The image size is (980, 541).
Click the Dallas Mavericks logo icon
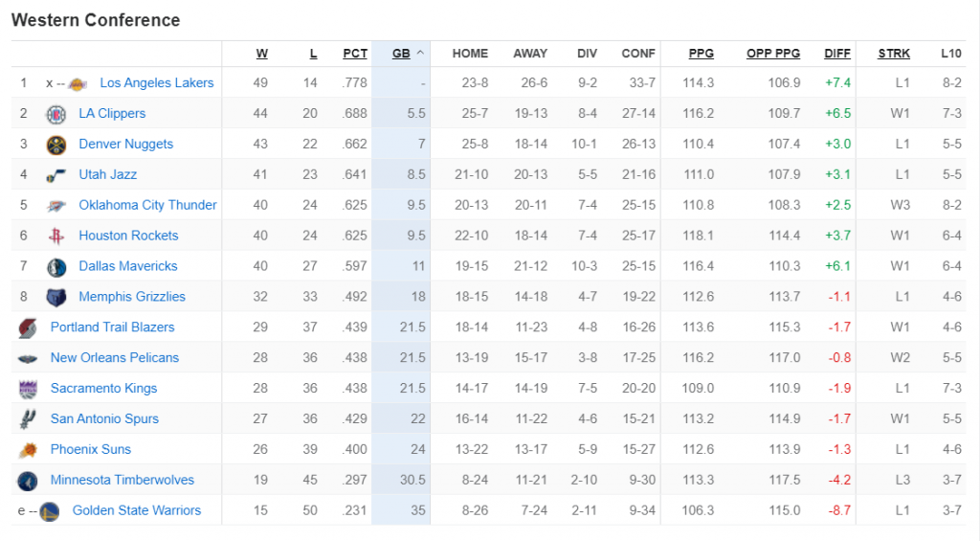[x=56, y=268]
